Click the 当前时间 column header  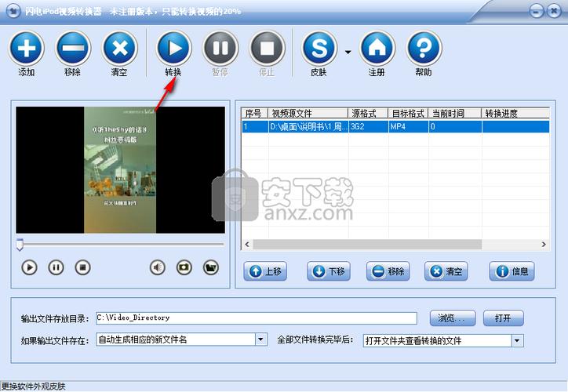(x=455, y=114)
